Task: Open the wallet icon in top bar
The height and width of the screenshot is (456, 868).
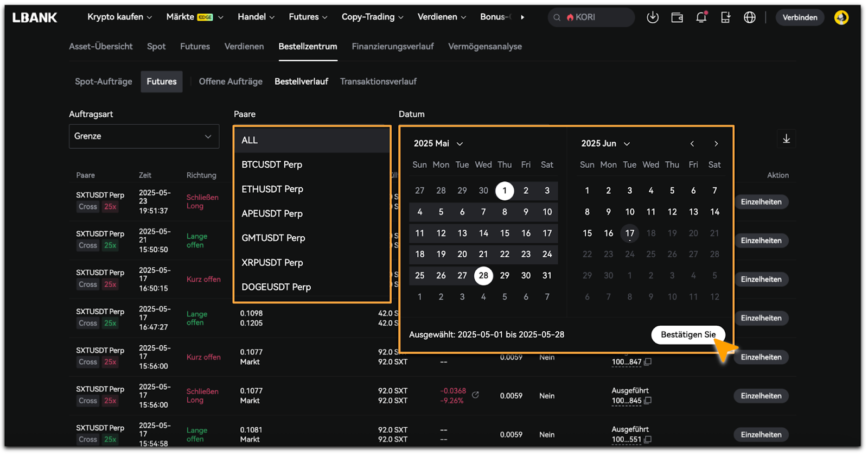Action: click(677, 17)
